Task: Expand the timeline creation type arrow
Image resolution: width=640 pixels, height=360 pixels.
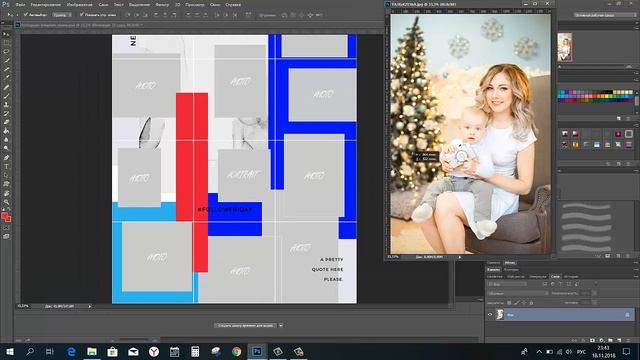Action: pyautogui.click(x=281, y=325)
